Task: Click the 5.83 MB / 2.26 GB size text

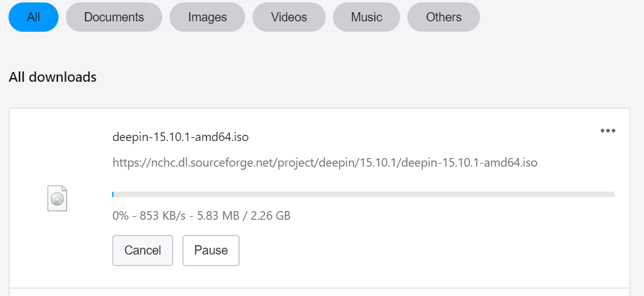Action: click(x=248, y=215)
